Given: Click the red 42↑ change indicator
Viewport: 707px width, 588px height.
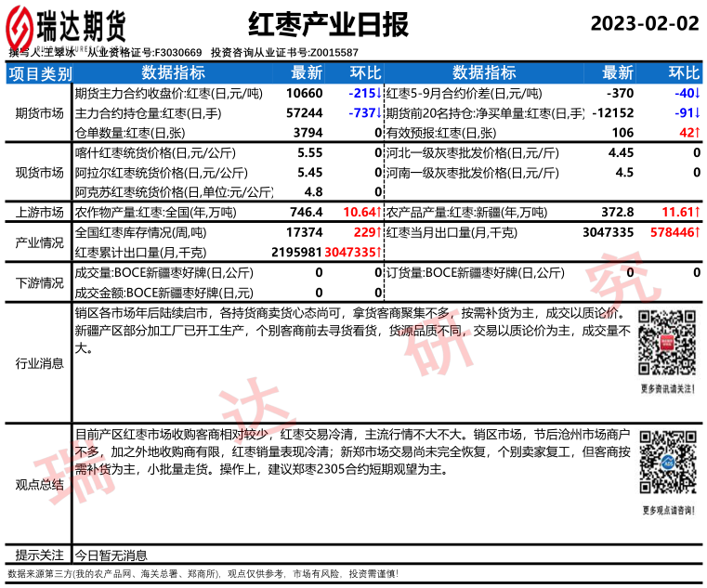Looking at the screenshot, I should (x=688, y=133).
